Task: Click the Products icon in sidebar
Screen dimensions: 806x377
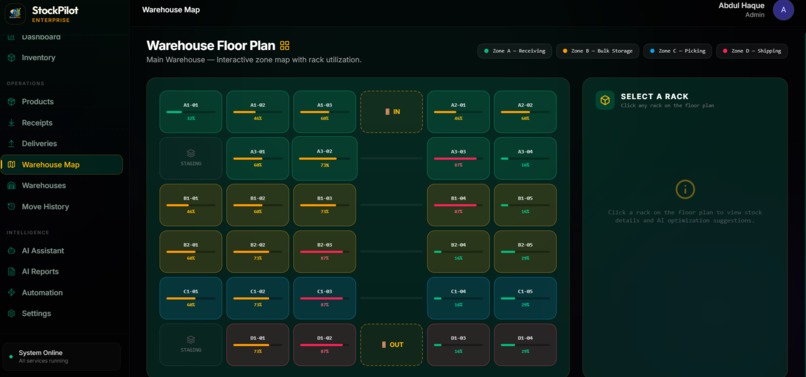Action: coord(11,102)
